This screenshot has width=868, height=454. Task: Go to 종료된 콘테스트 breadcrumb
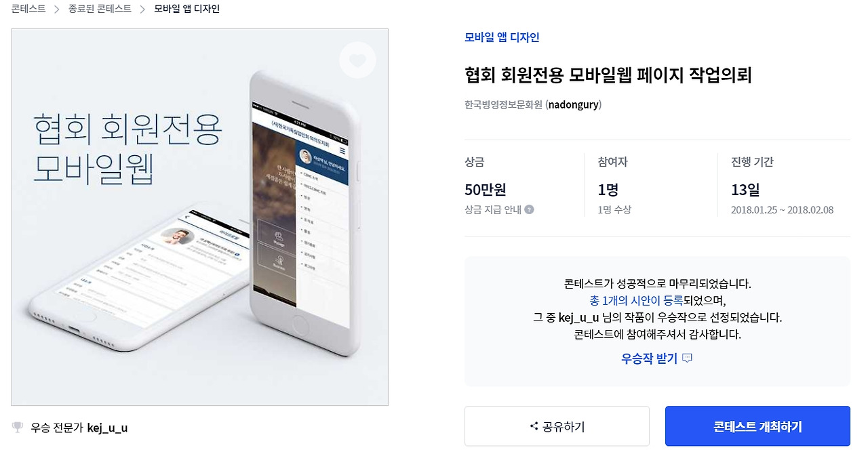tap(100, 9)
